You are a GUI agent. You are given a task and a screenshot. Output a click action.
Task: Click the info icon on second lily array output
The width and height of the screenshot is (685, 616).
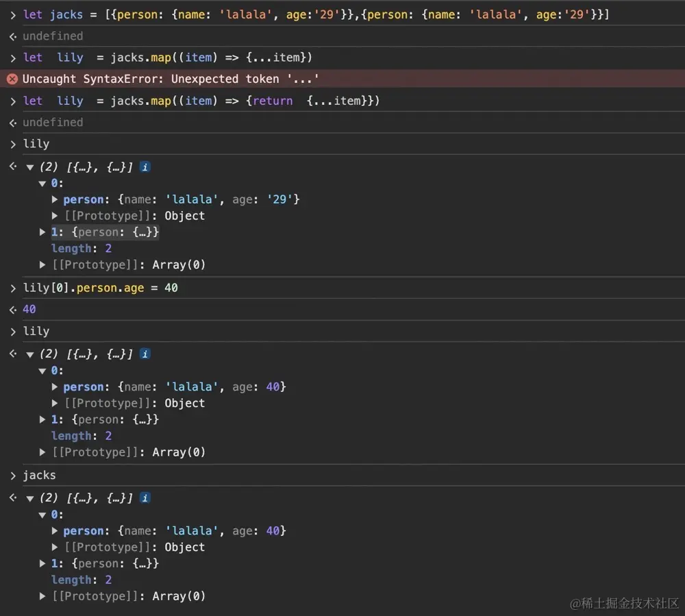point(145,354)
